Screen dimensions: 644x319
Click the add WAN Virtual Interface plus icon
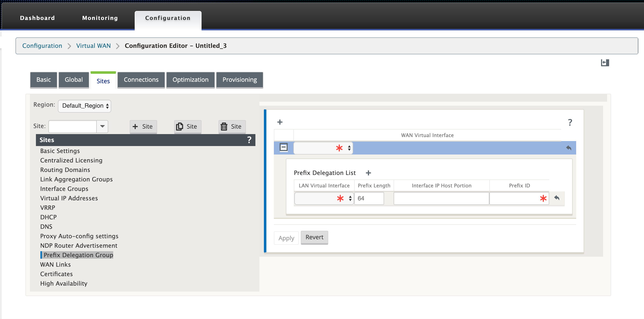coord(280,122)
